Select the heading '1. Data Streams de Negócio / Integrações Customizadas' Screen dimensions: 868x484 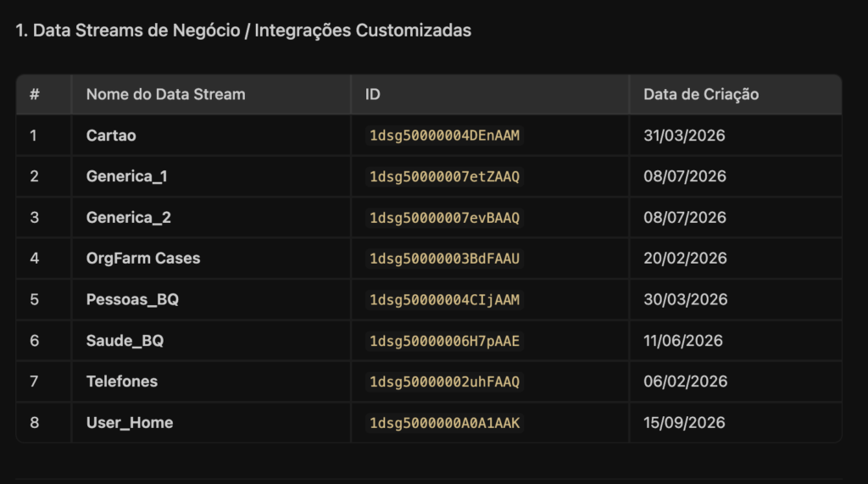click(x=243, y=31)
